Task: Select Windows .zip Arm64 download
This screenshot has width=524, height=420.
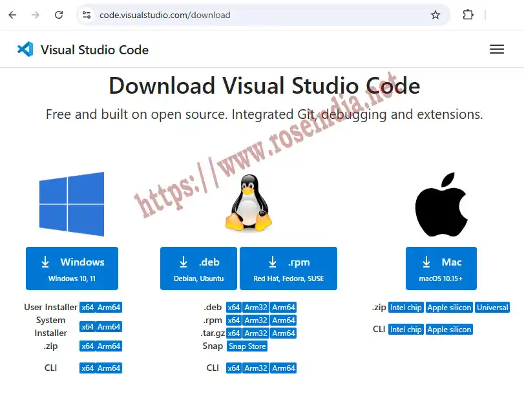Action: [109, 346]
